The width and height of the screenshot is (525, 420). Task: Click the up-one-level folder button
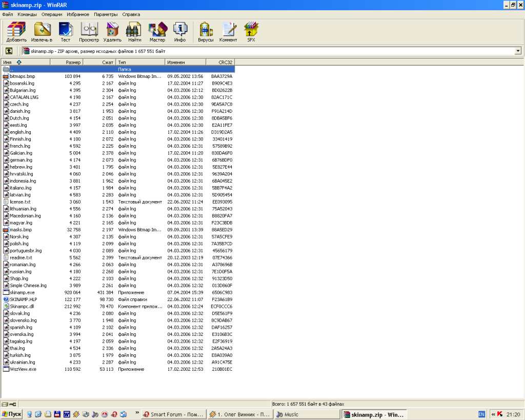pos(9,51)
